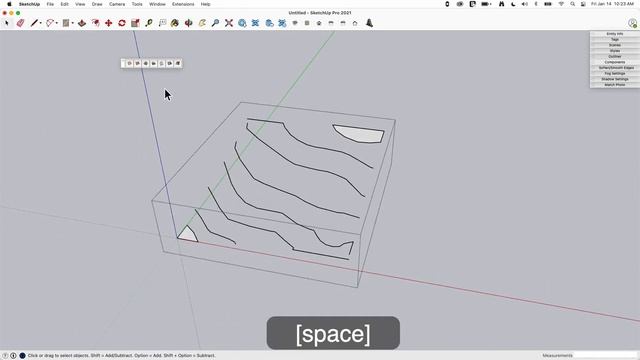Screen dimensions: 640x360
Task: Expand the Outliner tray panel
Action: (615, 56)
